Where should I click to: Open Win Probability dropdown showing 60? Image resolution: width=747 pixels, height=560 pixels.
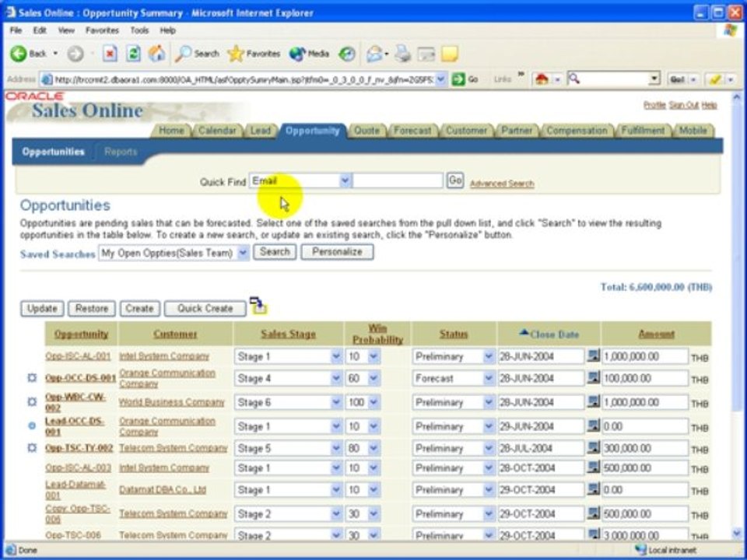click(x=374, y=379)
